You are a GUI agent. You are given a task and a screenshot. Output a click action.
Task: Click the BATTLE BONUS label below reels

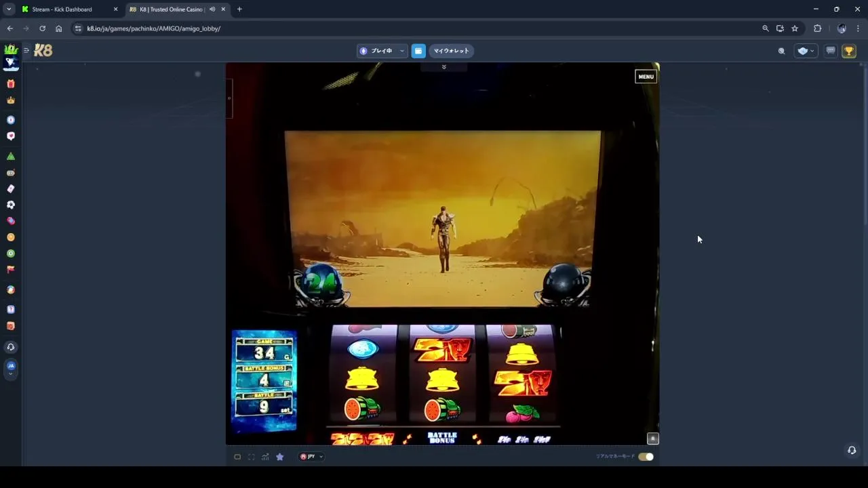442,438
